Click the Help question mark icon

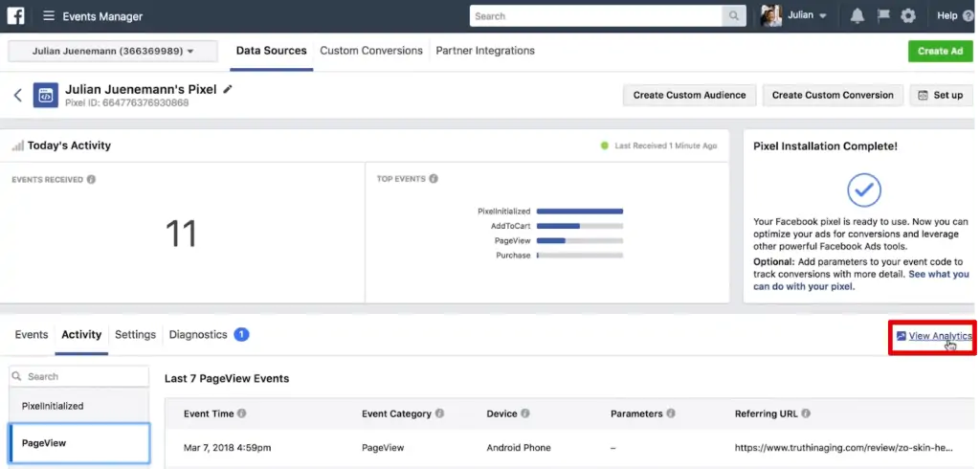(x=969, y=16)
